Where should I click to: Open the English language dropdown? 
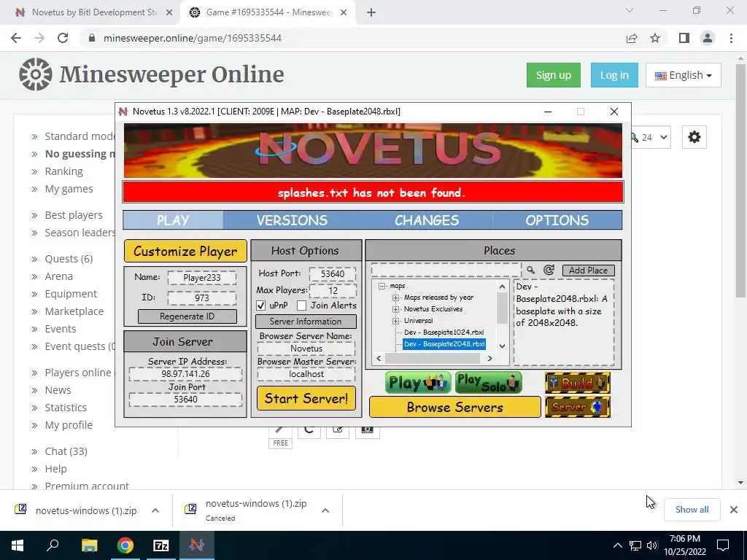(683, 75)
